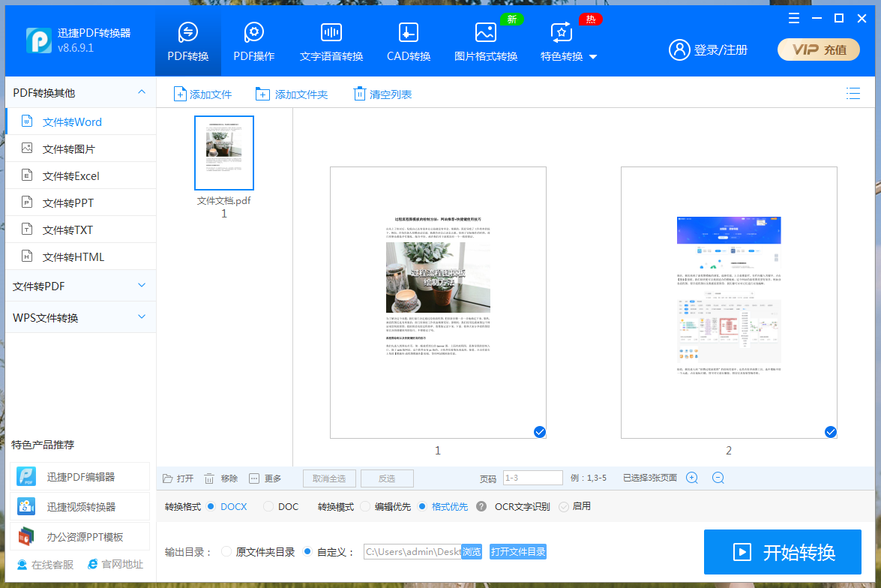Click the 添加文件 button
881x588 pixels.
tap(202, 94)
